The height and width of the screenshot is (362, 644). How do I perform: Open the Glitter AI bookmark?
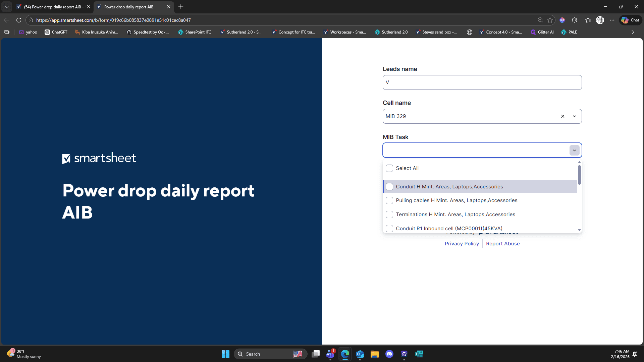click(x=542, y=32)
